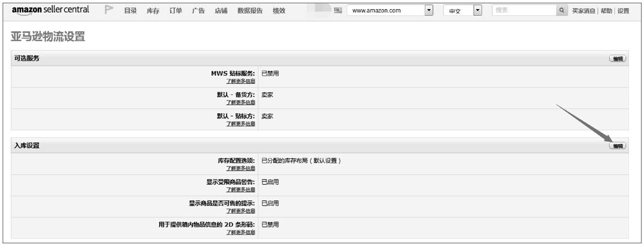644x247 pixels.
Task: Click 了解更多信息 under 显示商品是否可售的提示
Action: (x=240, y=211)
